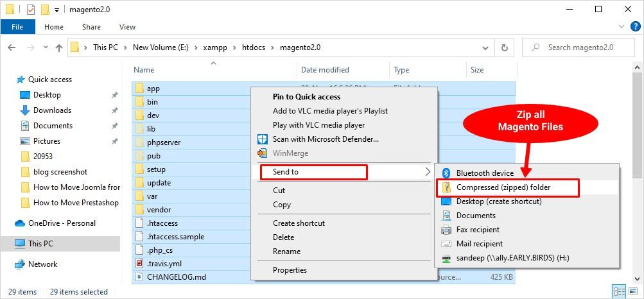The width and height of the screenshot is (644, 299).
Task: Open the Help question mark icon
Action: [634, 27]
